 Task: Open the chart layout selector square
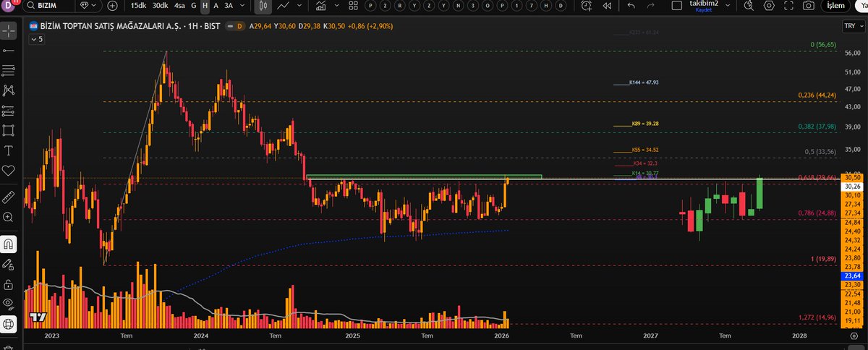678,6
